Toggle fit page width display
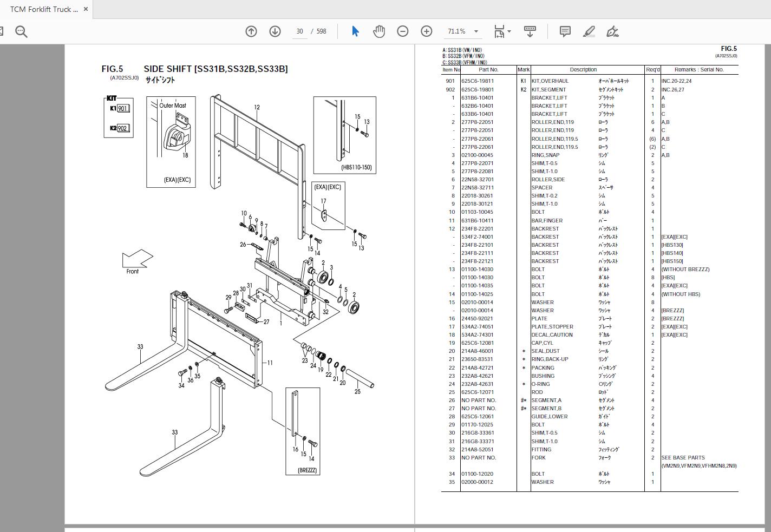 499,31
